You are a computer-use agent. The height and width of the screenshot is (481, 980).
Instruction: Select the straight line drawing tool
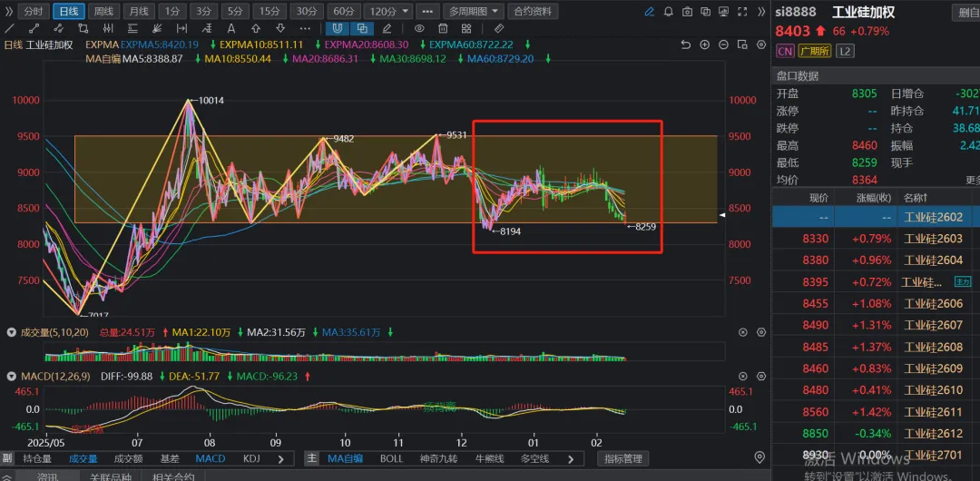click(9, 28)
